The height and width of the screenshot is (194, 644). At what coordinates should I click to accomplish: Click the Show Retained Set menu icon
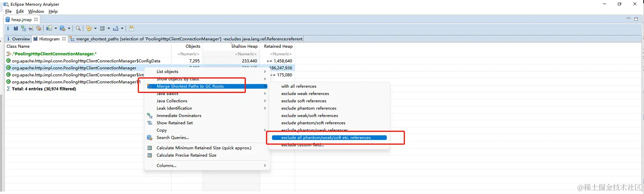point(150,123)
